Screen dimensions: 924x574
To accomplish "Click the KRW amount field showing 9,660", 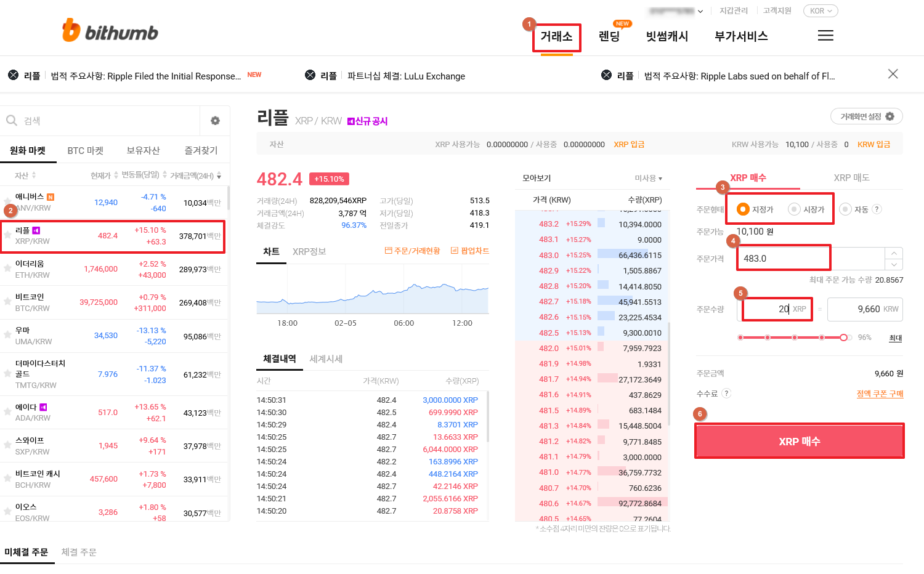I will 865,309.
